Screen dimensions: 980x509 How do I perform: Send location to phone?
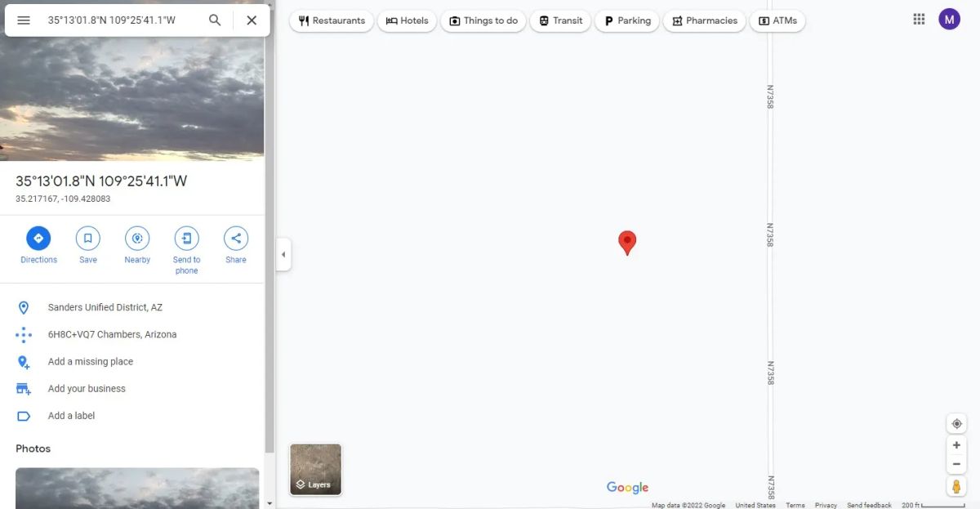coord(186,250)
